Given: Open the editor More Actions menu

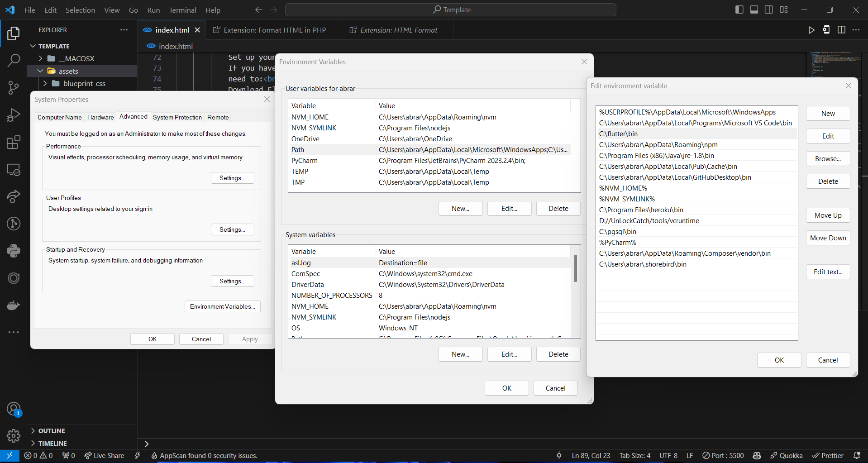Looking at the screenshot, I should point(856,30).
